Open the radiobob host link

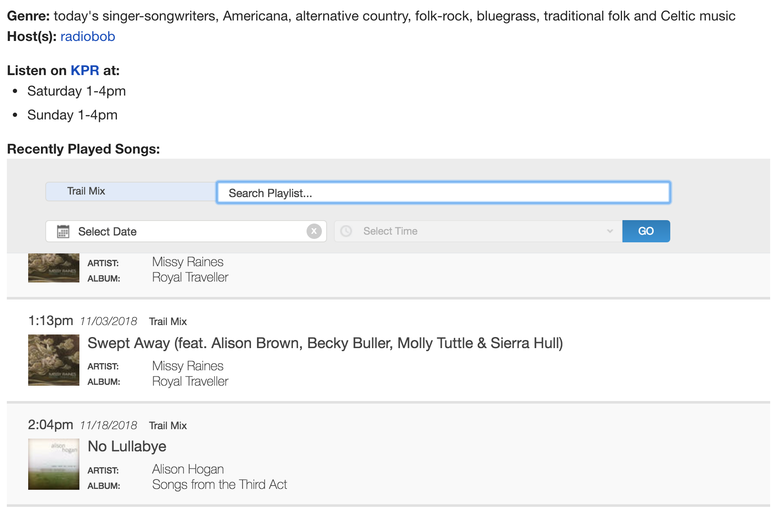(x=88, y=37)
